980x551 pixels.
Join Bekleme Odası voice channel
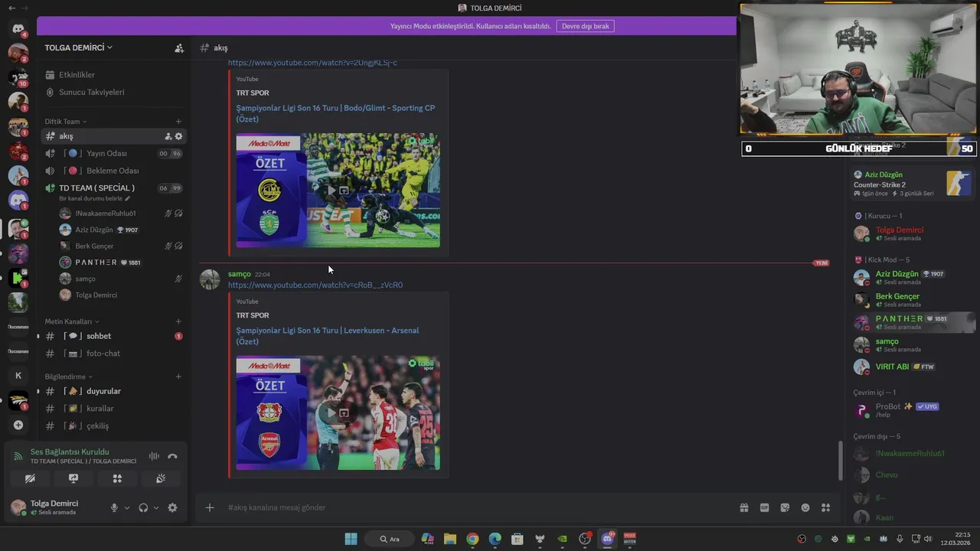(x=113, y=171)
